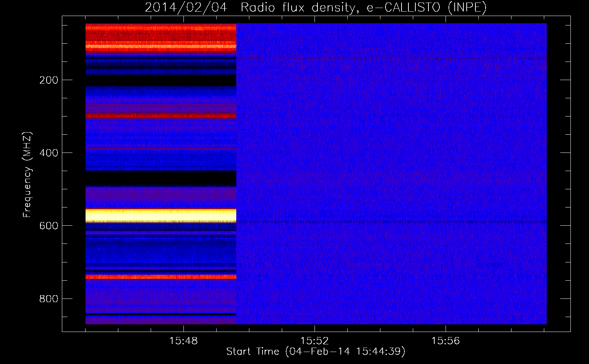This screenshot has width=589, height=364.
Task: Click the '200' frequency tick label
Action: 49,80
